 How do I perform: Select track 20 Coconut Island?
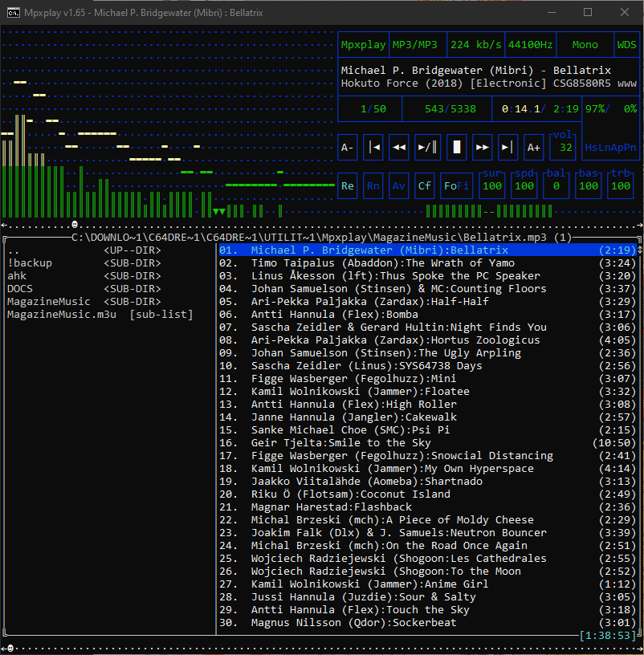click(427, 494)
